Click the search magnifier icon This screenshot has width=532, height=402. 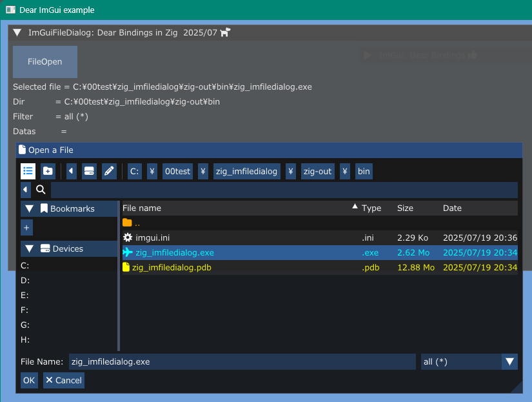click(x=41, y=190)
